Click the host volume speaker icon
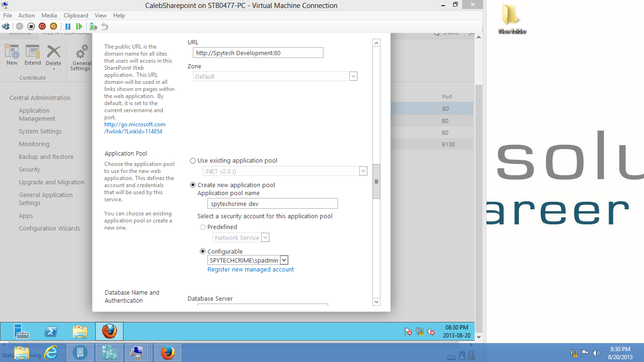 [596, 353]
